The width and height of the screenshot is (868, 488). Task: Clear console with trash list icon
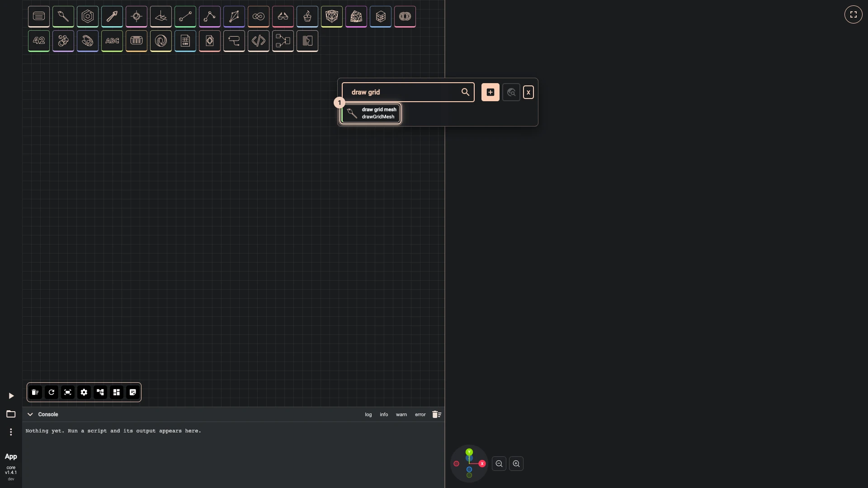click(x=437, y=414)
